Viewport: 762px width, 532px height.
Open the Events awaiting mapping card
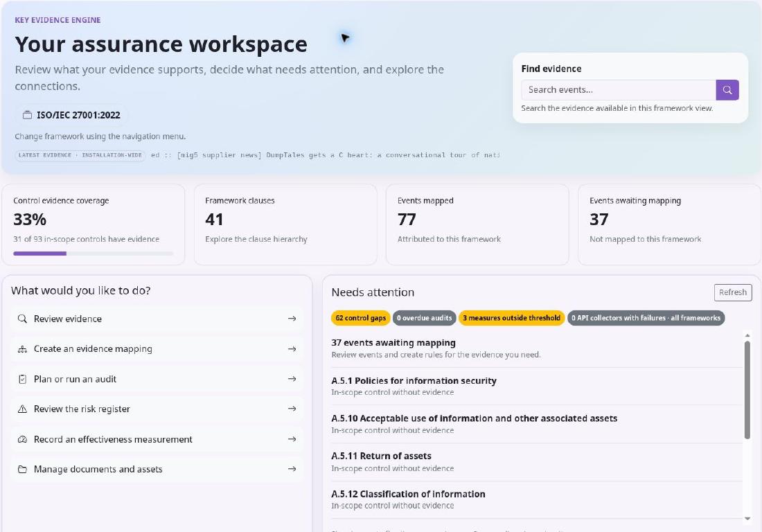669,224
